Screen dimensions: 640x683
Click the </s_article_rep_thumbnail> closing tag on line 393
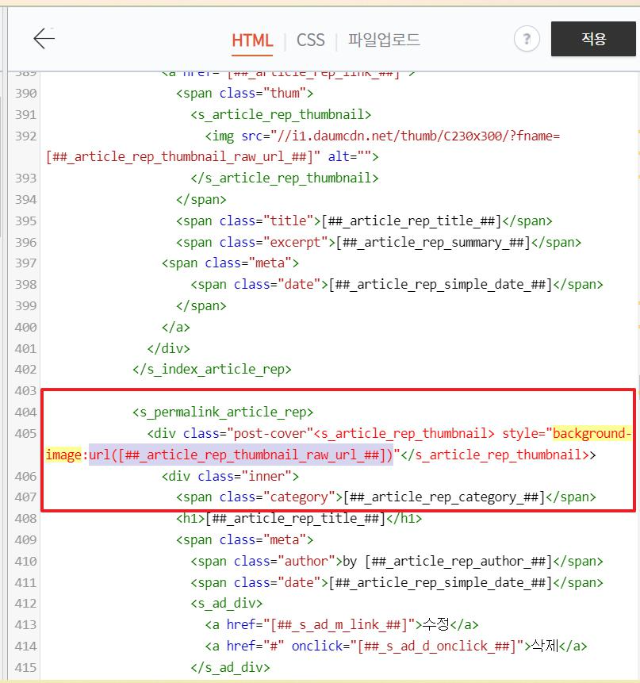click(284, 178)
